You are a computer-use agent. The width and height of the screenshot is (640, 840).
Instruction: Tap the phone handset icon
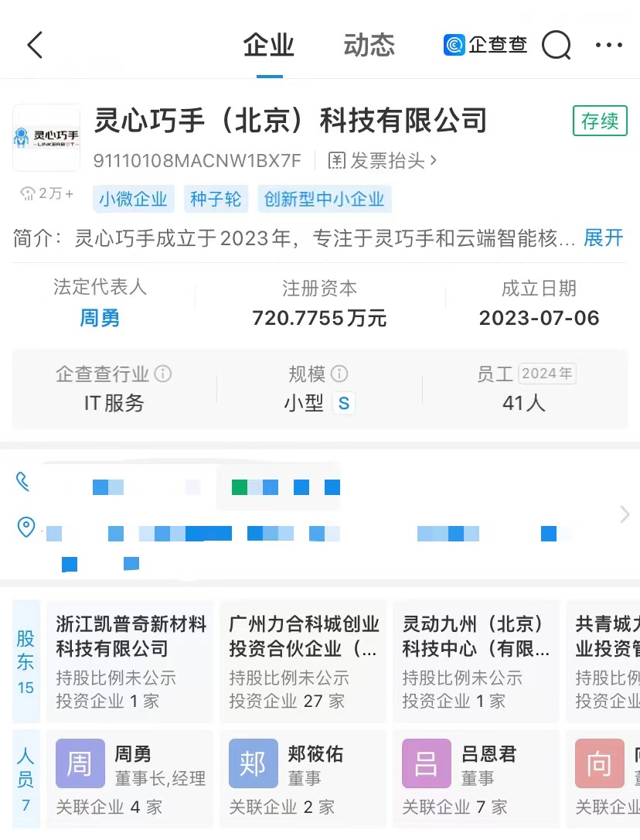click(23, 482)
